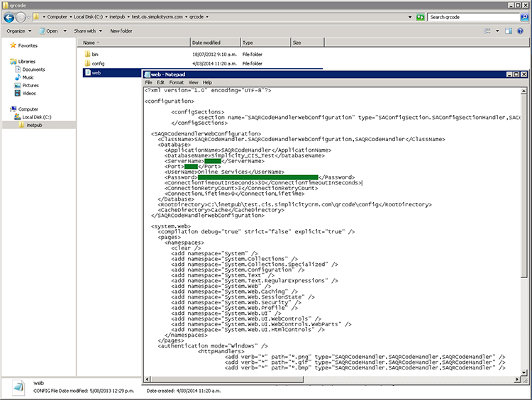Click Local Disk (C:) in the breadcrumb

pyautogui.click(x=88, y=16)
